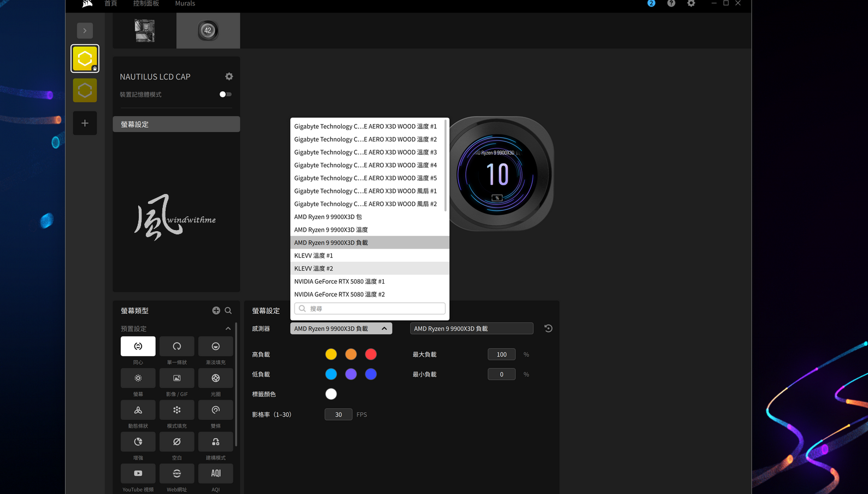Select the 影像 / GIF preset

click(177, 378)
